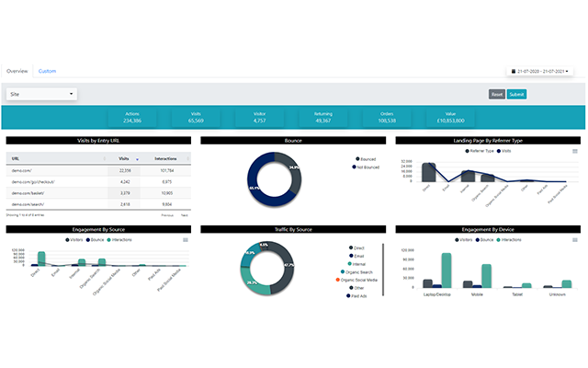This screenshot has height=368, width=588.
Task: Switch to the Overview tab
Action: point(17,71)
